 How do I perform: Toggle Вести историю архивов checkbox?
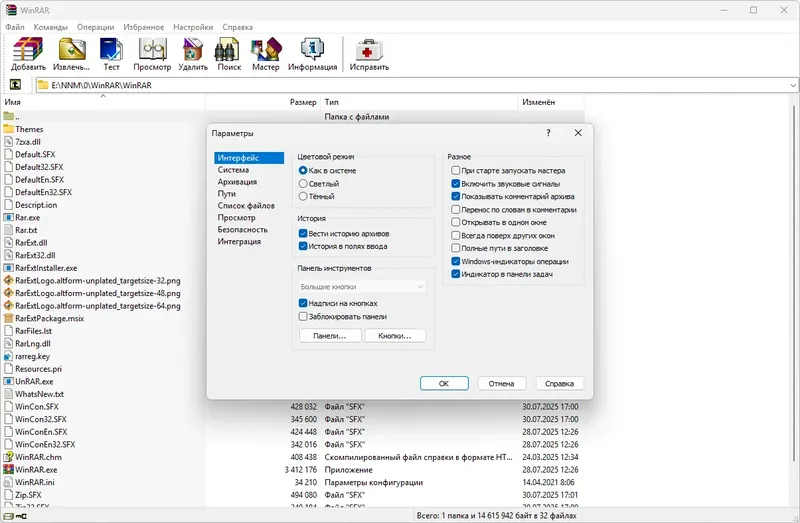pyautogui.click(x=303, y=233)
